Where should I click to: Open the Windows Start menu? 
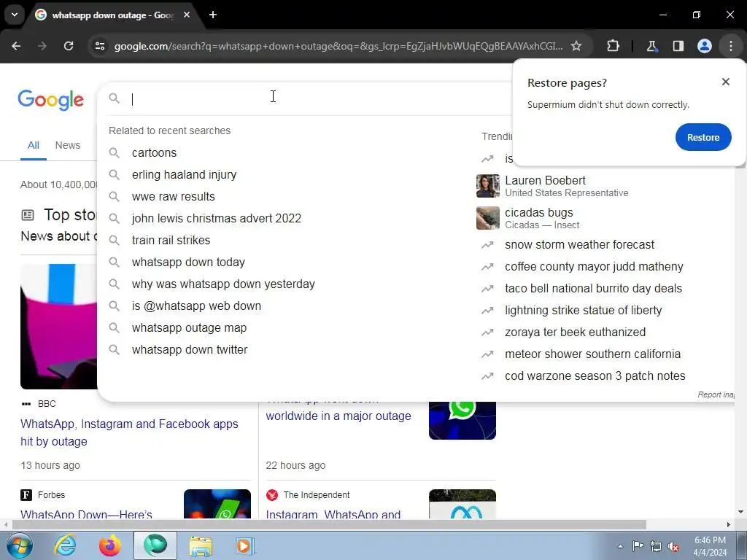coord(19,545)
